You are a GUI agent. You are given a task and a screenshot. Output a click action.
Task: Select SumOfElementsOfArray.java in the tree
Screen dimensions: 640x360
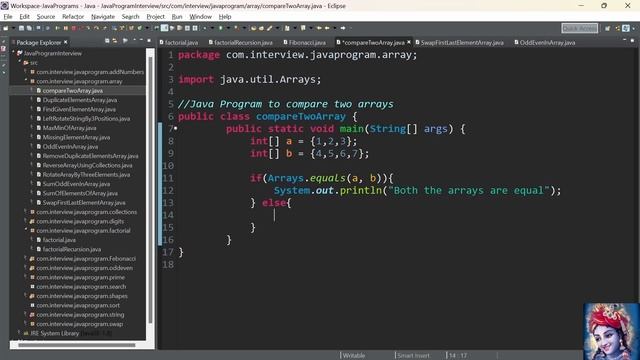coord(80,193)
